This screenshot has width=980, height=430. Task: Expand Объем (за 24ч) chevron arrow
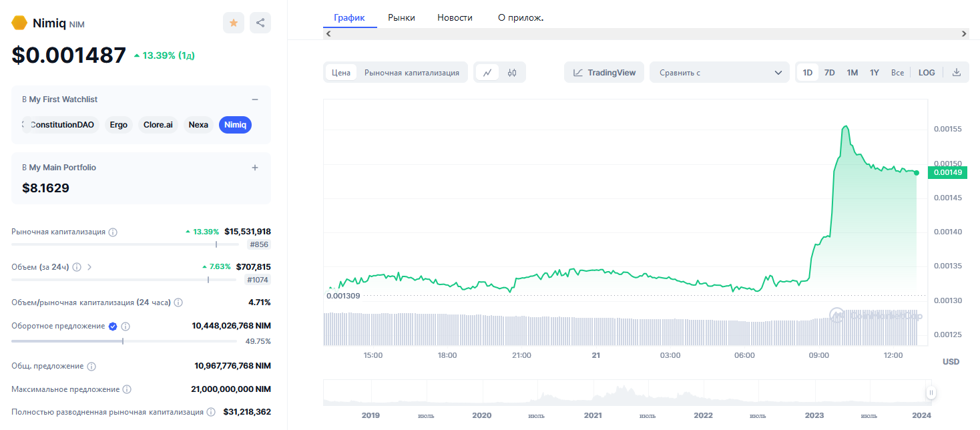click(90, 267)
